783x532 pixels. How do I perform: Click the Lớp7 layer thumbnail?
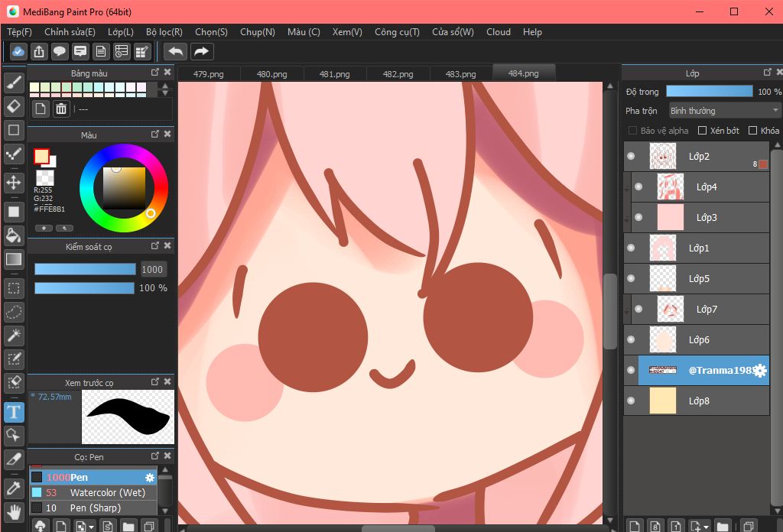[670, 310]
